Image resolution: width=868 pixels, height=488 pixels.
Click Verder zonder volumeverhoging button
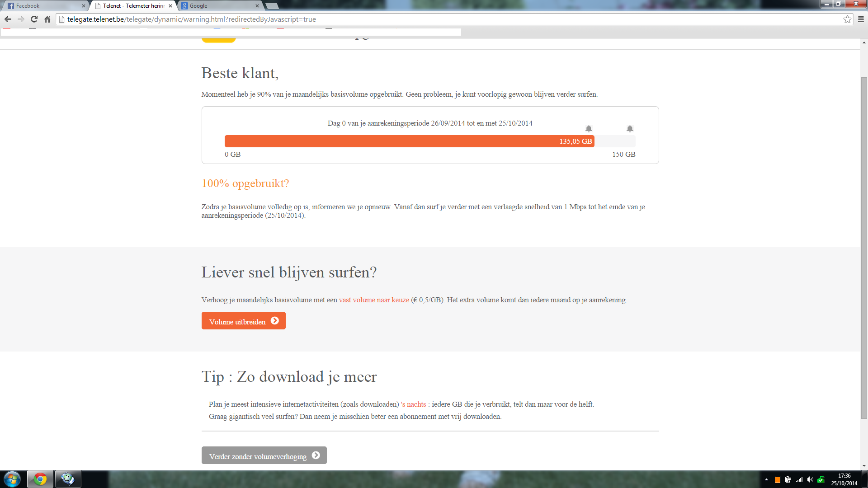click(264, 455)
